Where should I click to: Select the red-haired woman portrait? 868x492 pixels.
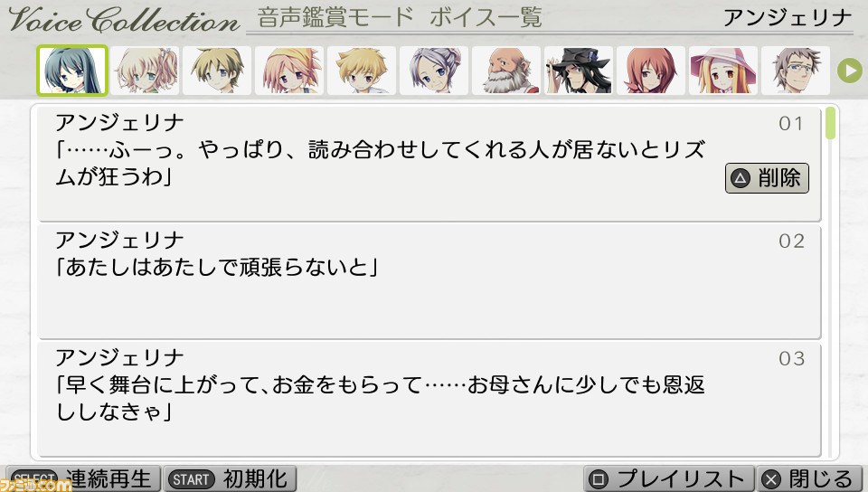(650, 71)
